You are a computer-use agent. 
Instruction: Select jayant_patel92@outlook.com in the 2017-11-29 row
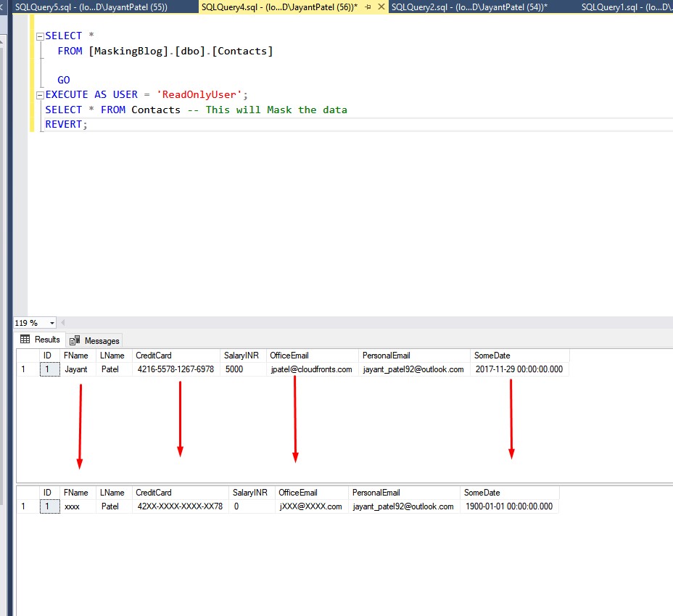coord(414,369)
